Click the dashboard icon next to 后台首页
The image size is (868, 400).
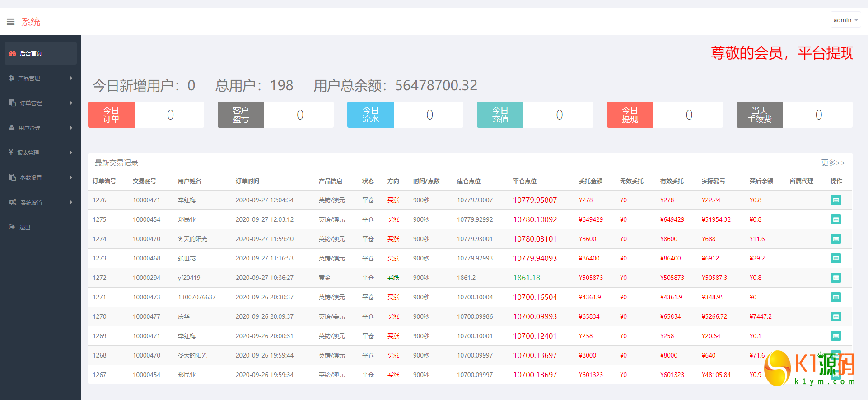coord(13,53)
